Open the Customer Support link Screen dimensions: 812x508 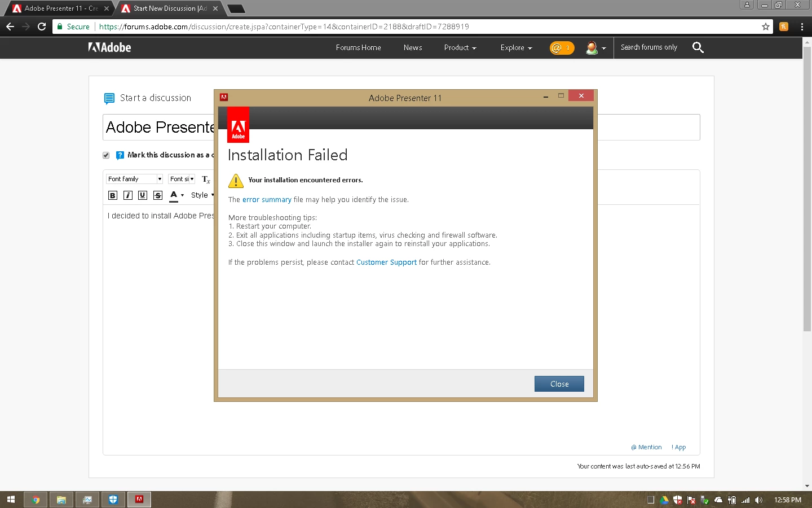(386, 262)
